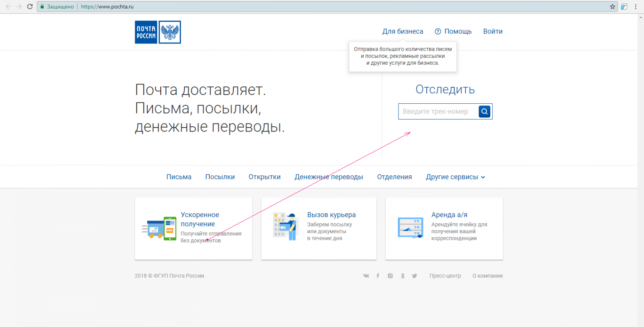Open the VK social network icon
Screen dimensions: 644x327
366,276
